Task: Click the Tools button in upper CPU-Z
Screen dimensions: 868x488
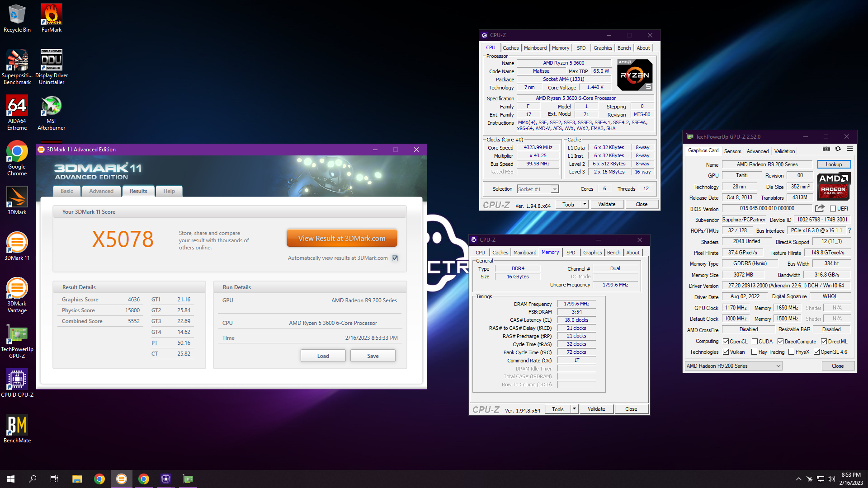Action: tap(568, 204)
